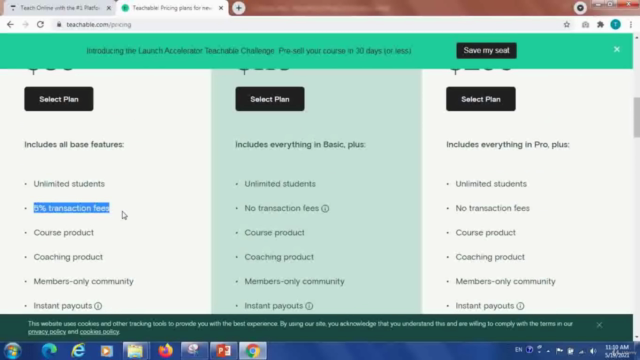Open the Chrome profile avatar
Viewport: 640px width, 360px height.
616,24
